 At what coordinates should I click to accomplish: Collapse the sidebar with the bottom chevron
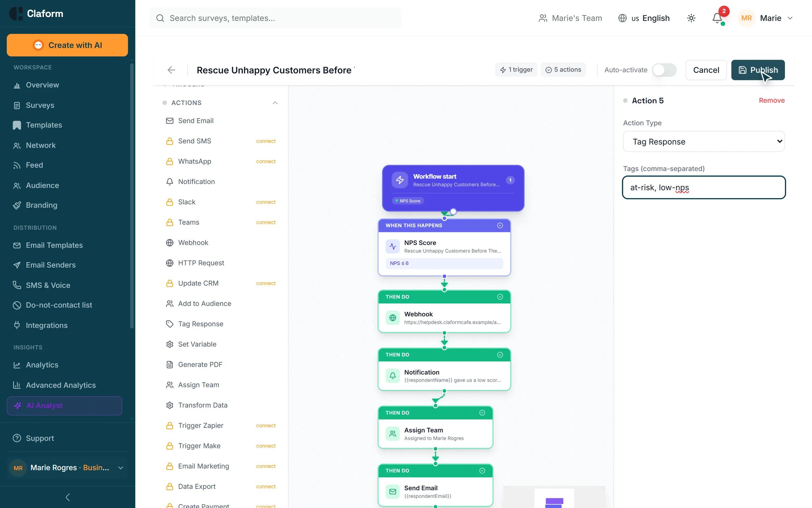click(x=68, y=497)
